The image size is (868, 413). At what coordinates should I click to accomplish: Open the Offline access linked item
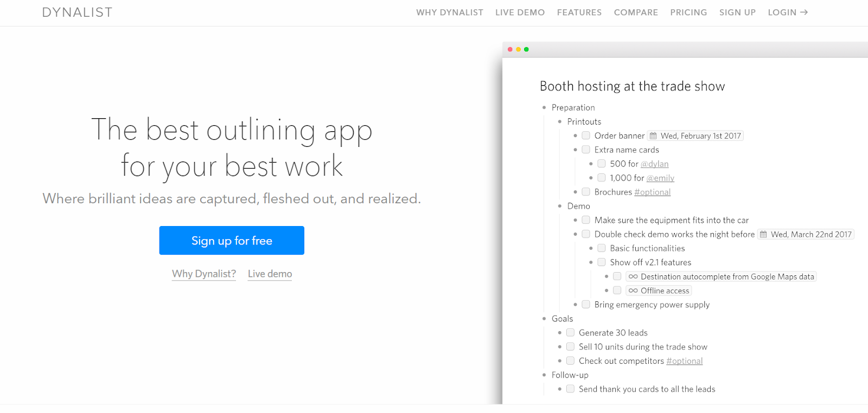pyautogui.click(x=659, y=291)
